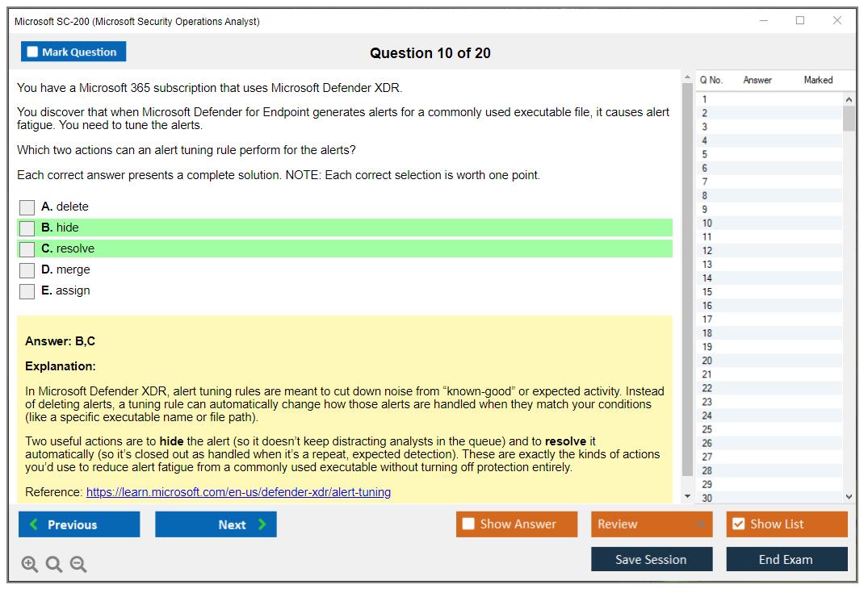Open the alert-tuning reference link
The width and height of the screenshot is (868, 593).
(x=243, y=492)
